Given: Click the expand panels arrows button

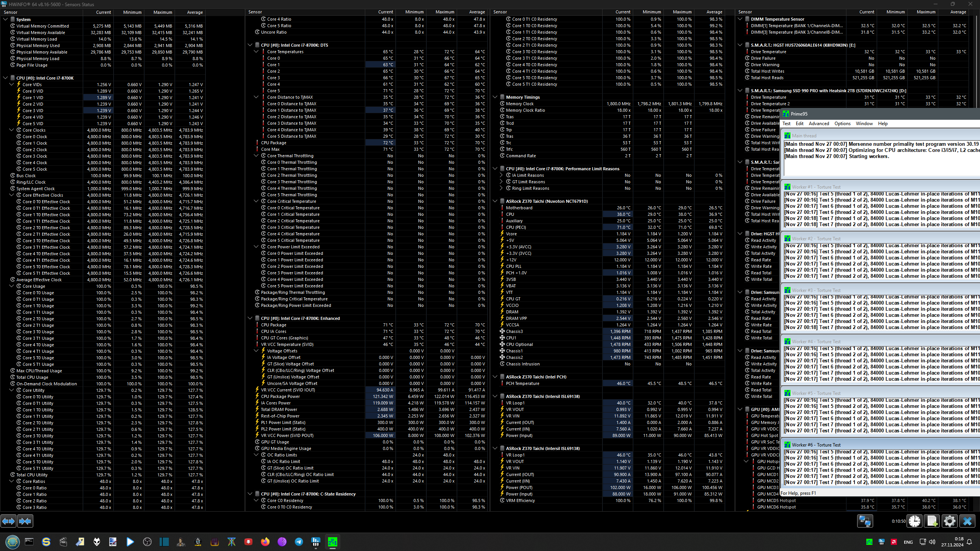Looking at the screenshot, I should click(x=8, y=521).
